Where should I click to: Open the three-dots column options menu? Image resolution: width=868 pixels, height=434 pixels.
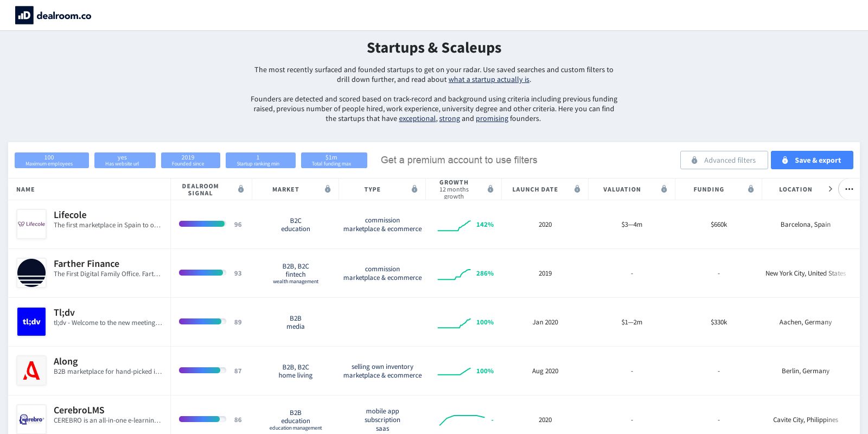point(849,189)
